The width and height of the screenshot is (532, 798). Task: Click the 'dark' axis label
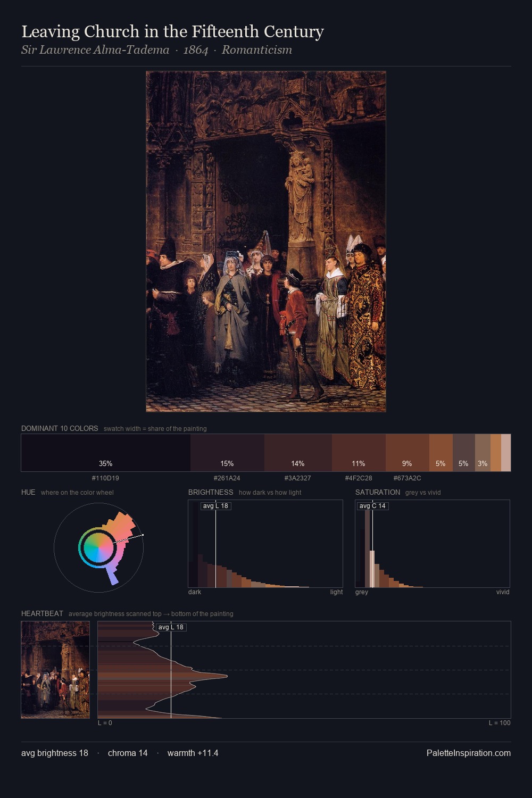[x=195, y=592]
